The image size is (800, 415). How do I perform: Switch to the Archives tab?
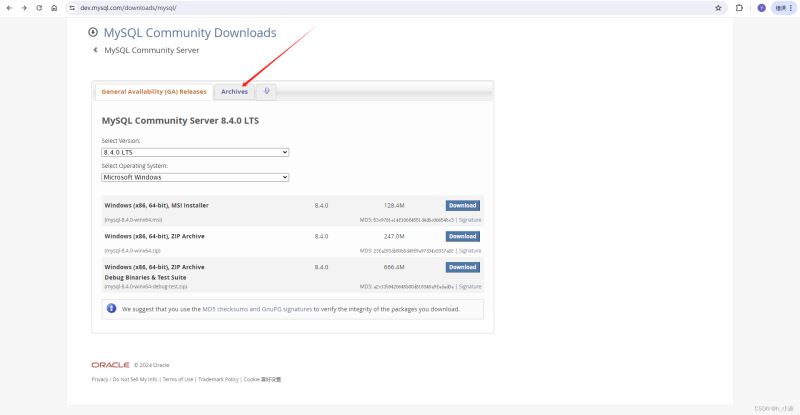pyautogui.click(x=234, y=91)
